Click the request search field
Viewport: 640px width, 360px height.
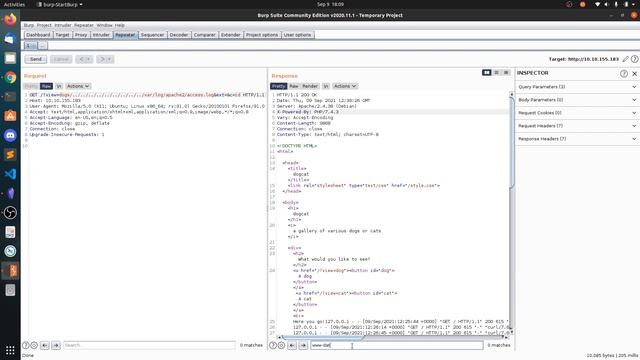149,345
